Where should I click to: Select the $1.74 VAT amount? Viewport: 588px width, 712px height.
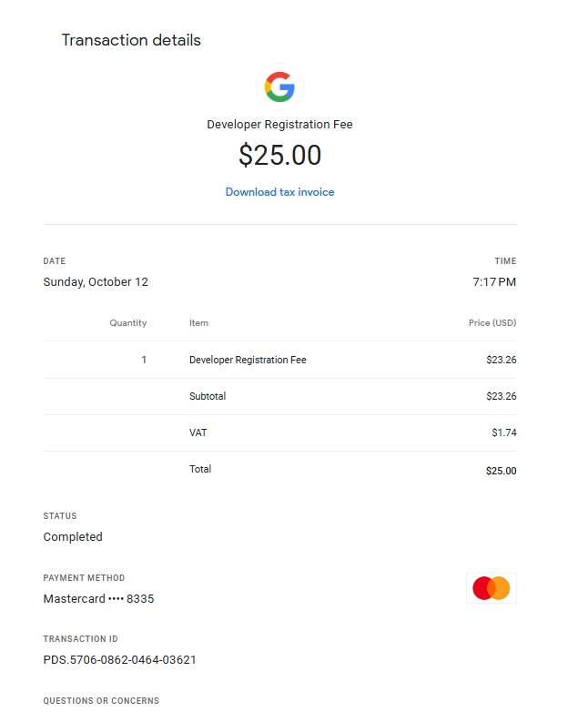(x=504, y=432)
